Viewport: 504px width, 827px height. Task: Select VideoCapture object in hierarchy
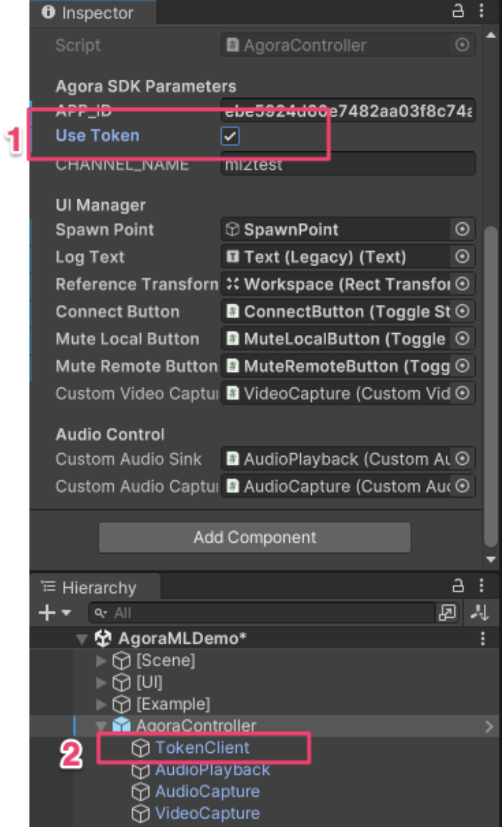pos(207,813)
